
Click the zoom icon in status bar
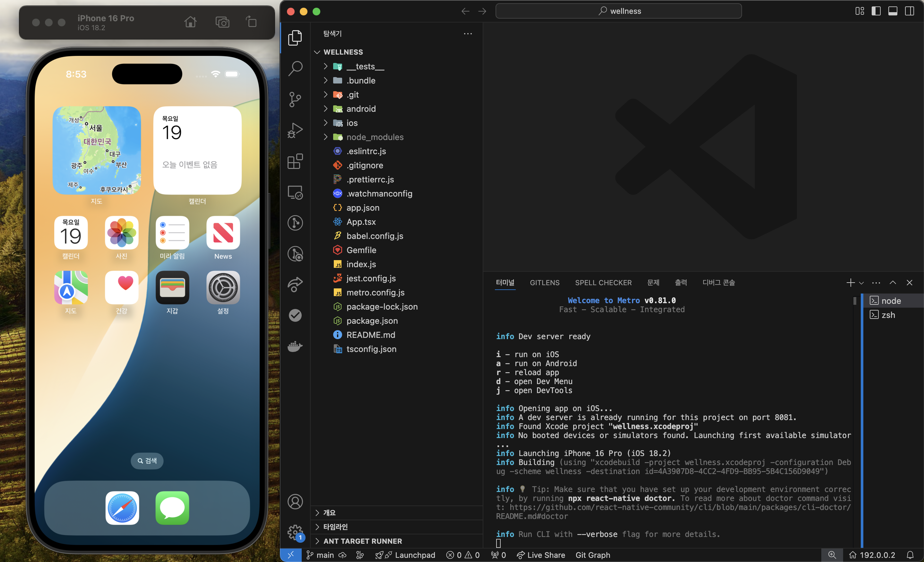coord(832,555)
